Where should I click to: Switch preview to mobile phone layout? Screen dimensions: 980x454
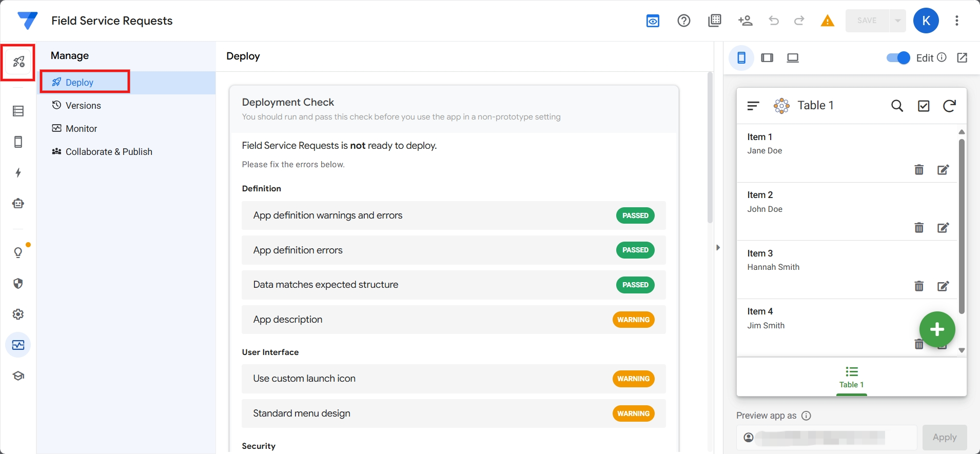[741, 57]
